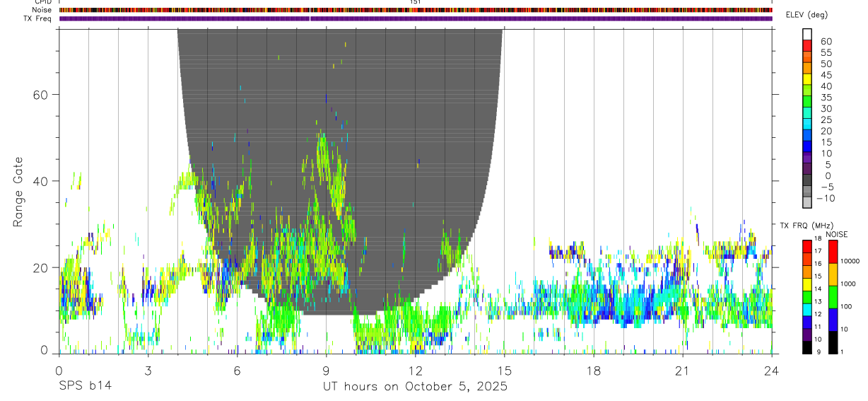Image resolution: width=868 pixels, height=401 pixels.
Task: Pick the cyan TX FRQ swatch between 13 and 12
Action: [x=807, y=308]
